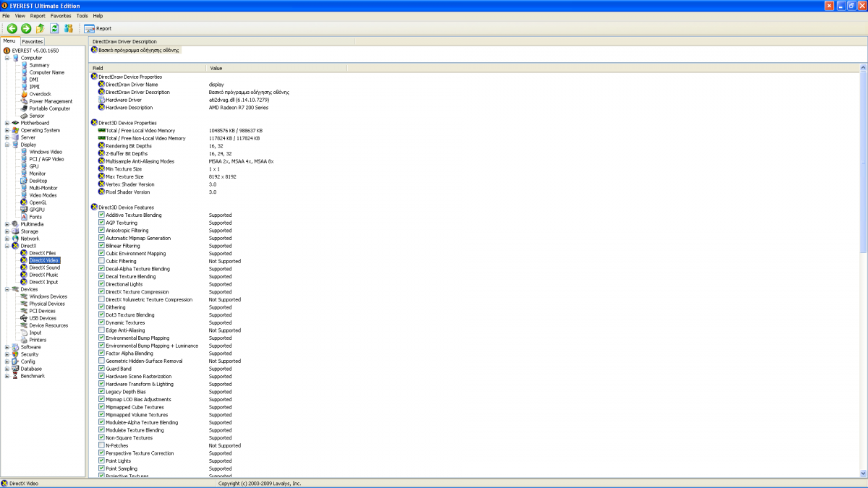Select the Printers icon under Devices
868x488 pixels.
pyautogui.click(x=24, y=340)
